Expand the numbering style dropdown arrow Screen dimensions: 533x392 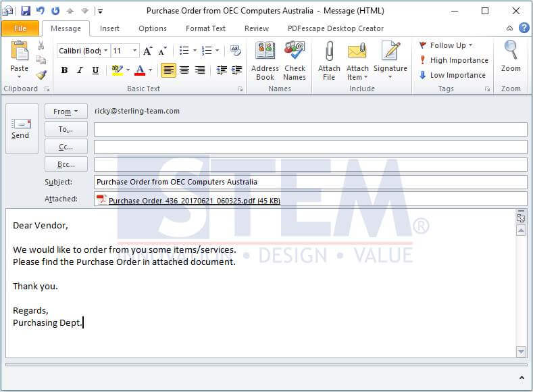(218, 51)
